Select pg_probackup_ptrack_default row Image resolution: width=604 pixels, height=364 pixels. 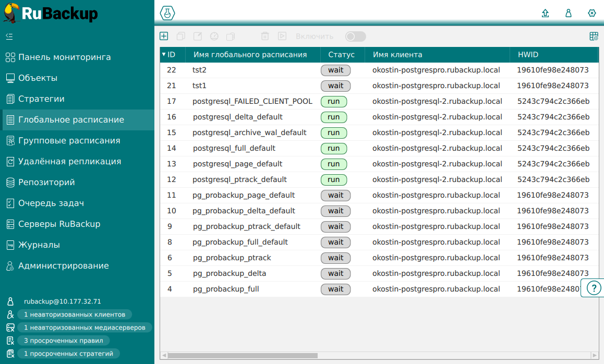pyautogui.click(x=379, y=226)
